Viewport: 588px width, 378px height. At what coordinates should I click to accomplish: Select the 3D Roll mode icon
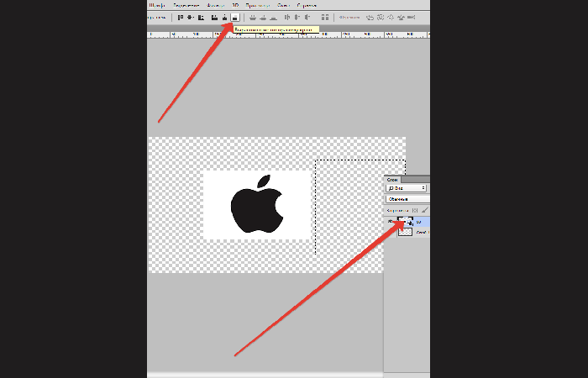[x=381, y=18]
